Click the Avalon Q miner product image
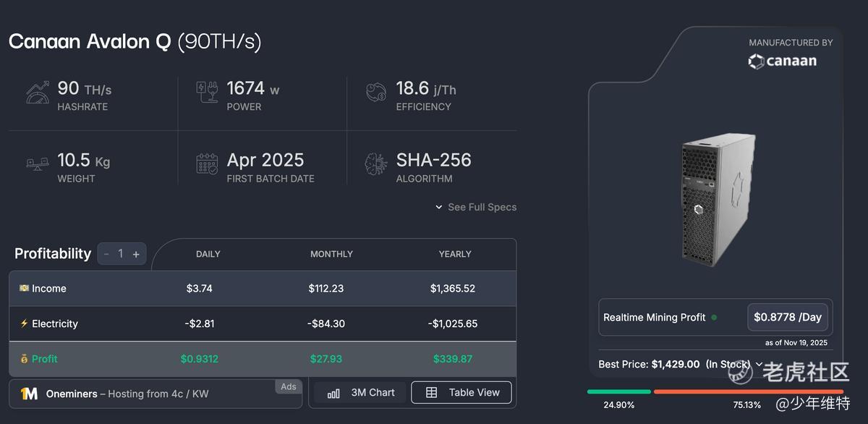Image resolution: width=868 pixels, height=424 pixels. [718, 199]
